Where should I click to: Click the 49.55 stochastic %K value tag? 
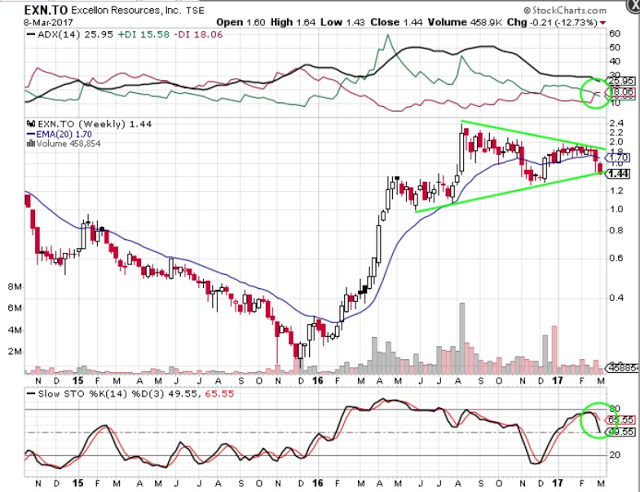[621, 432]
